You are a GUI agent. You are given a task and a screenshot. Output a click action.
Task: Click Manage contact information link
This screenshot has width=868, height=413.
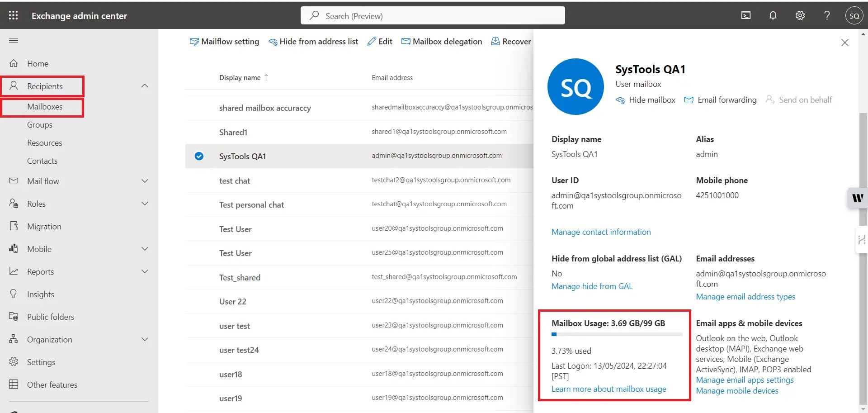tap(601, 232)
